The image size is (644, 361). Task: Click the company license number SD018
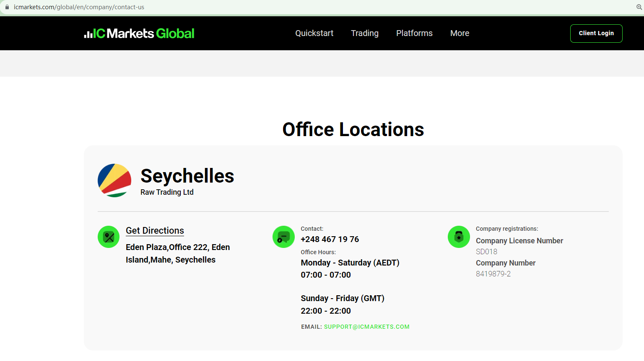(486, 252)
